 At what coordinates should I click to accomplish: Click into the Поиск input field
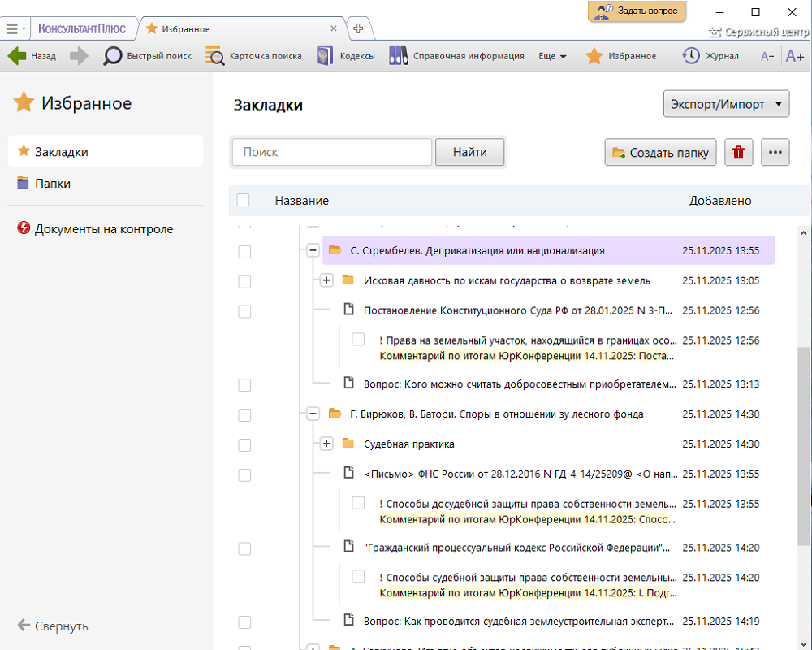point(332,152)
